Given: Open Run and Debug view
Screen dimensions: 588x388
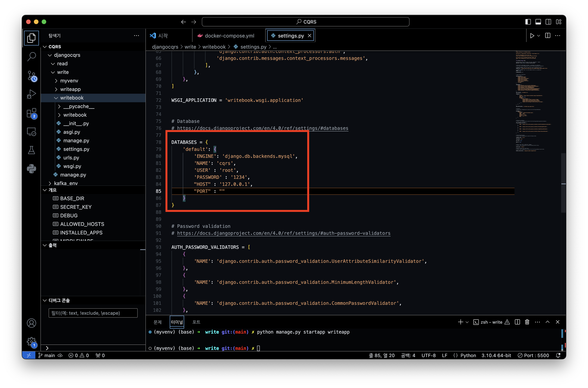Looking at the screenshot, I should tap(31, 94).
